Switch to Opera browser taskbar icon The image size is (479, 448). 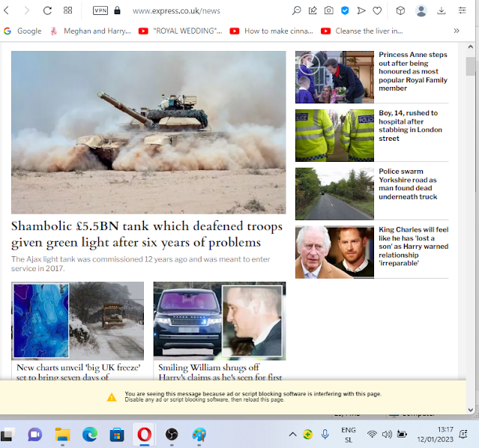tap(144, 435)
